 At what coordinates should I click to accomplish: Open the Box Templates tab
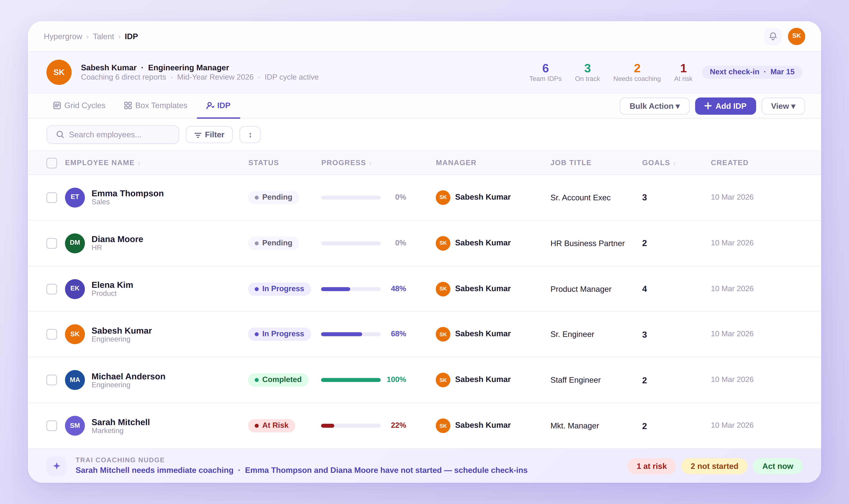[x=155, y=106]
